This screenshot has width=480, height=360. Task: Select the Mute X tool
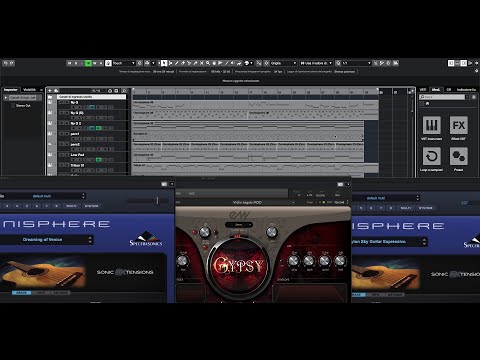[x=201, y=63]
